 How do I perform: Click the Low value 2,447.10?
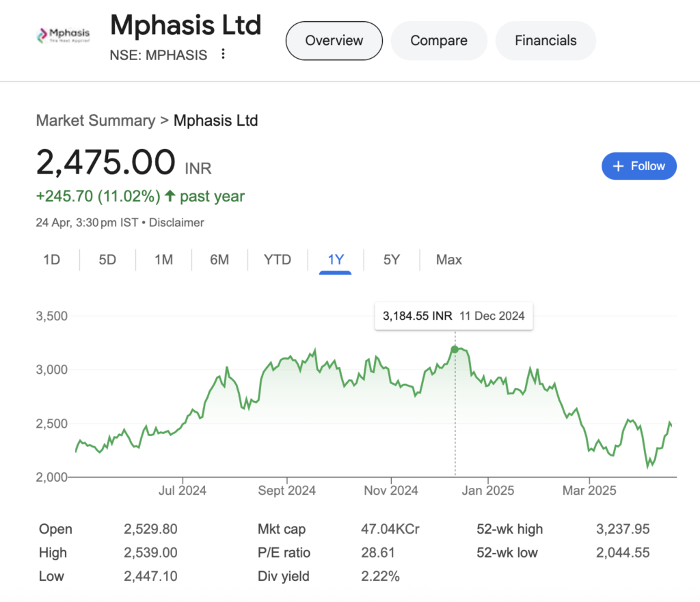tap(150, 576)
